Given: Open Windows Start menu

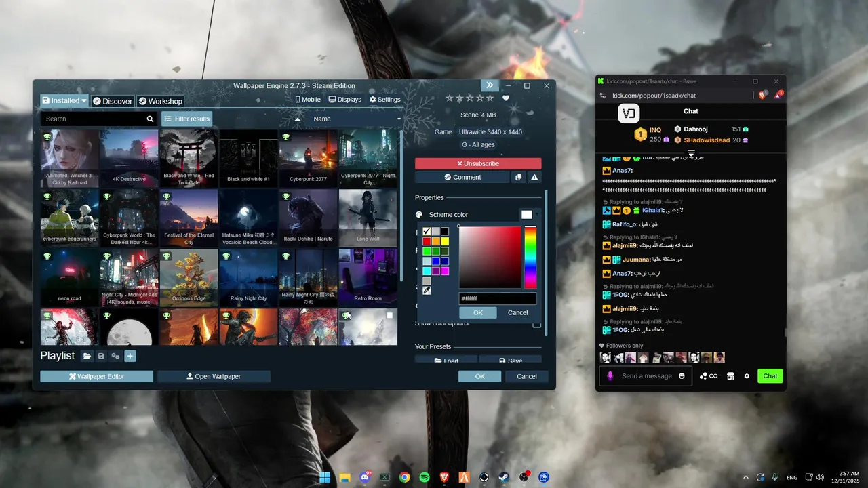Looking at the screenshot, I should 325,477.
